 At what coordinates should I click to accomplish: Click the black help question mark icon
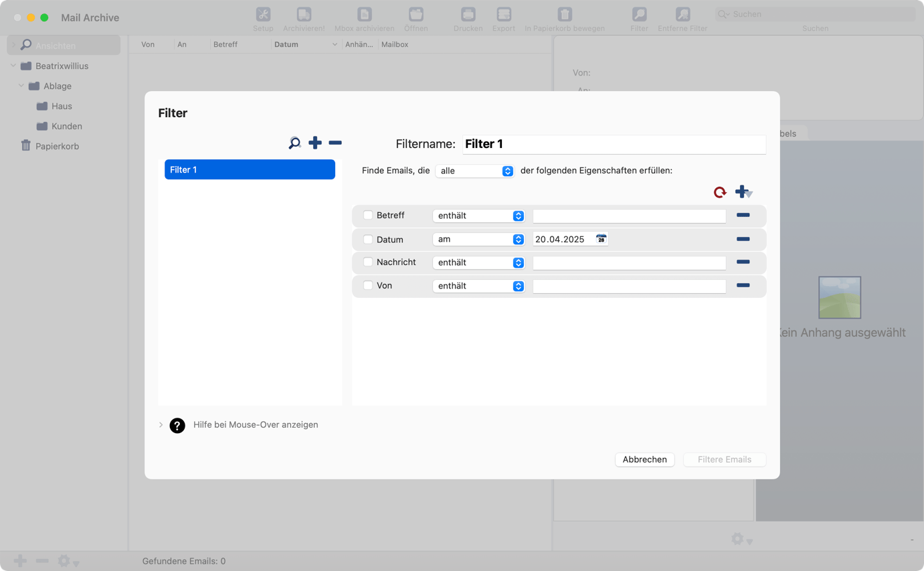pos(177,425)
